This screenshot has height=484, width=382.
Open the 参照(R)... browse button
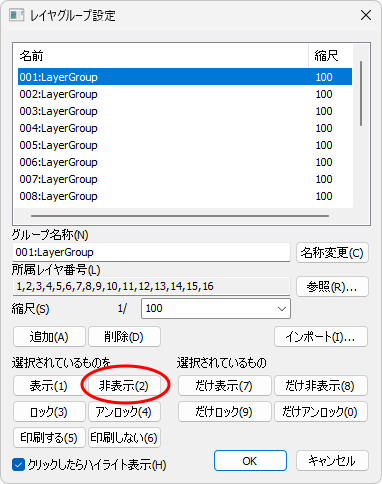point(332,287)
